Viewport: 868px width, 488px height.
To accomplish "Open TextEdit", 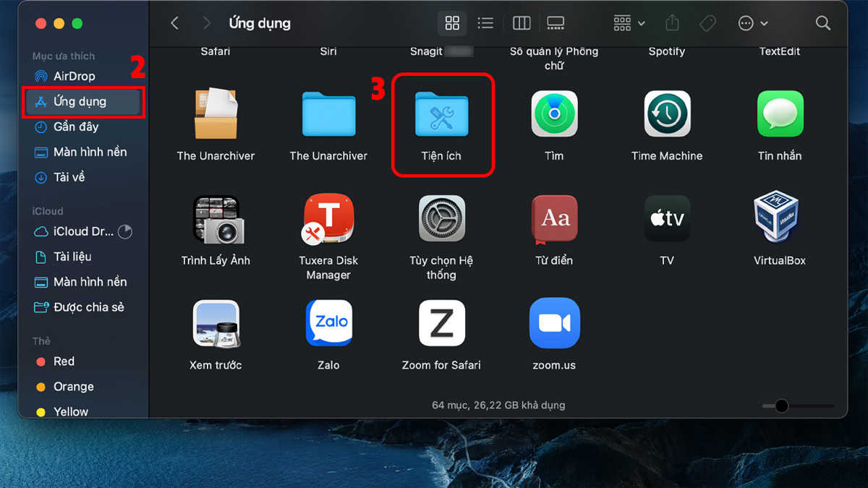I will [780, 29].
